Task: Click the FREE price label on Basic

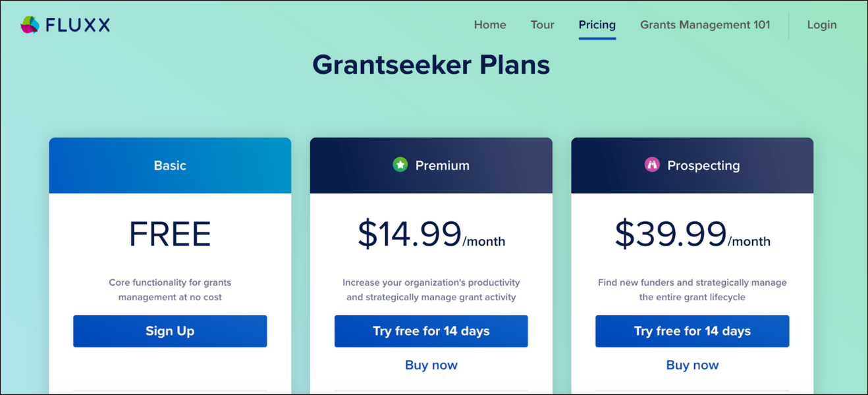Action: coord(170,234)
